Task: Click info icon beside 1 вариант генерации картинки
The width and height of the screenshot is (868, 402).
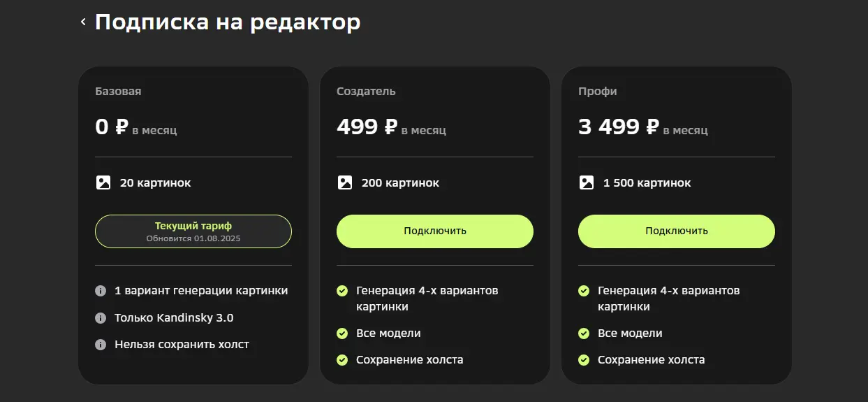Action: tap(101, 290)
